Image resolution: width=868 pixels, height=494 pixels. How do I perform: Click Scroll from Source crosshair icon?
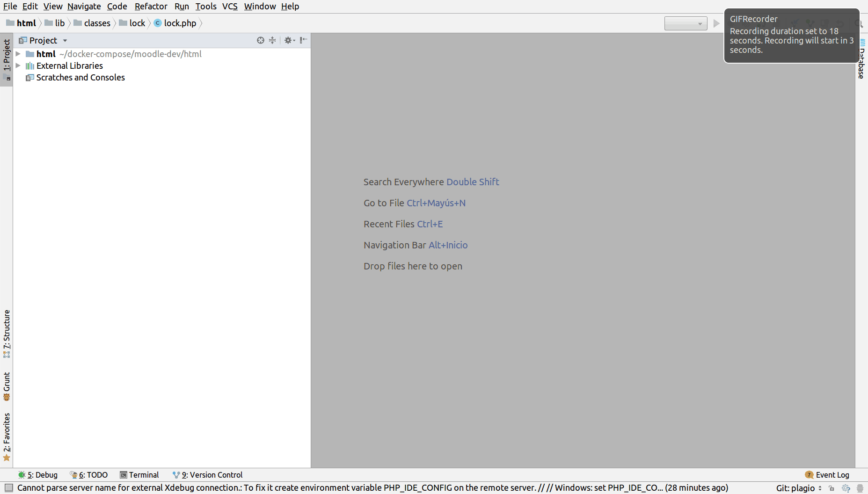click(x=261, y=40)
